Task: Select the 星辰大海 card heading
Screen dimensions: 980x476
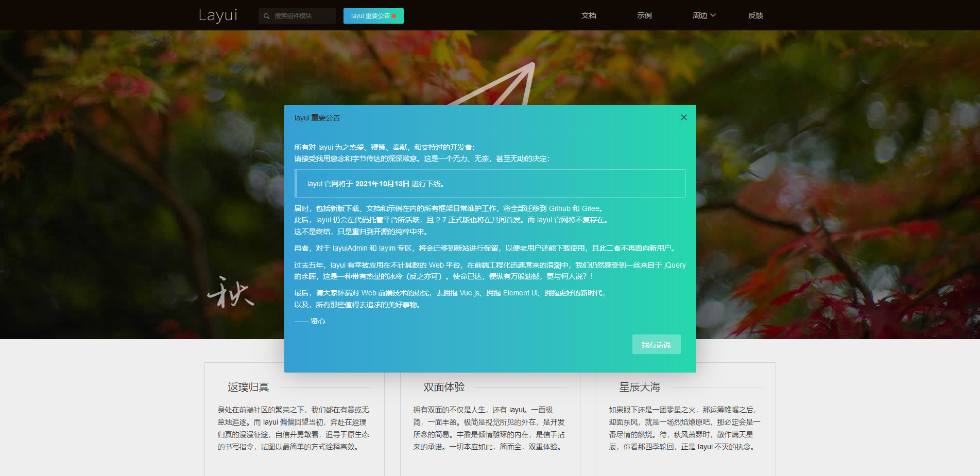Action: click(640, 387)
